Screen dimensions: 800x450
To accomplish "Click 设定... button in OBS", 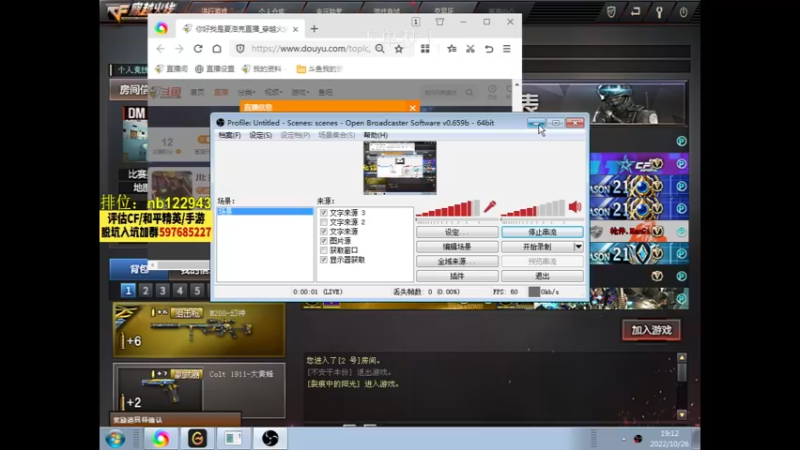I will coord(457,232).
